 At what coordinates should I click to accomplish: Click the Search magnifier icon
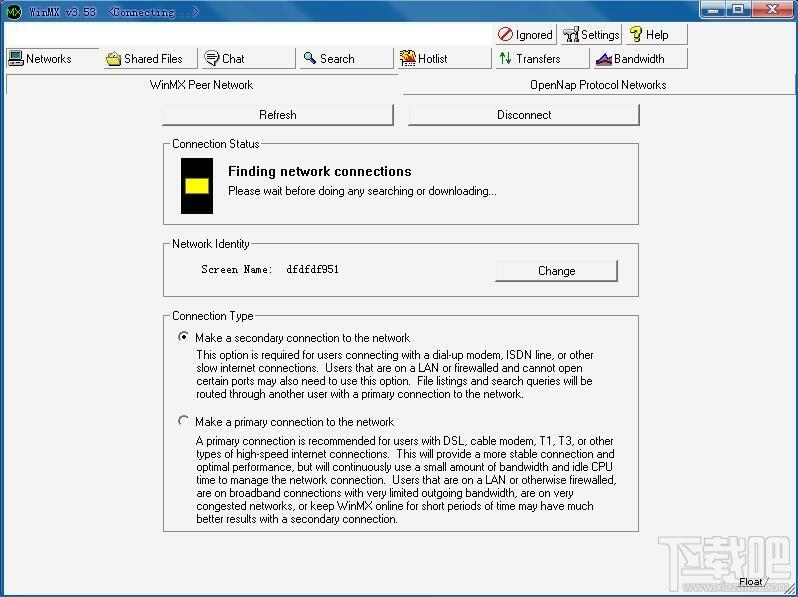coord(309,58)
